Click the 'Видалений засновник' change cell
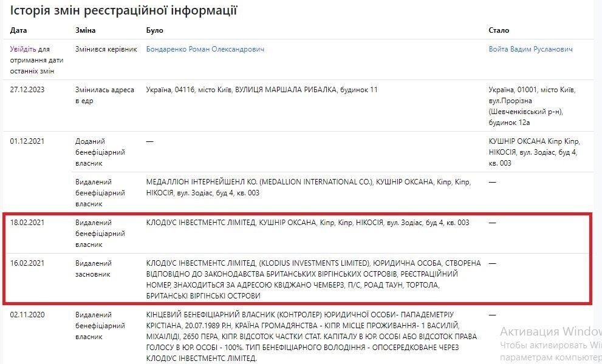 (x=94, y=269)
